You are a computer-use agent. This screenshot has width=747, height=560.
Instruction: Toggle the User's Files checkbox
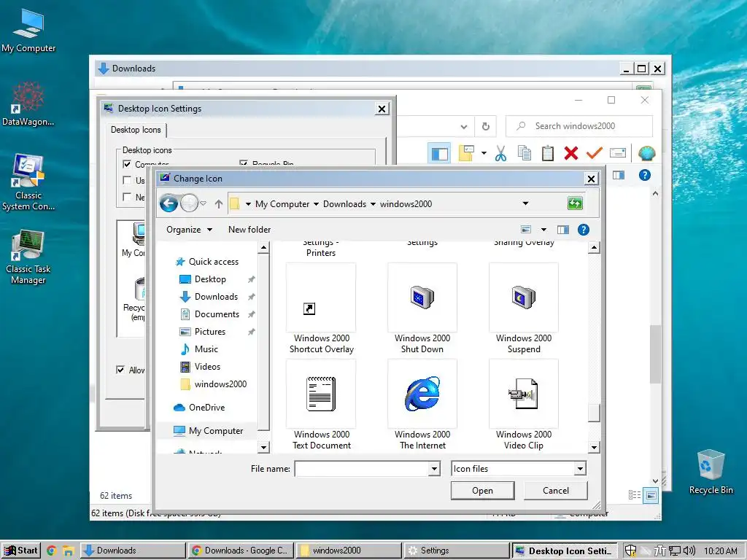click(x=127, y=180)
